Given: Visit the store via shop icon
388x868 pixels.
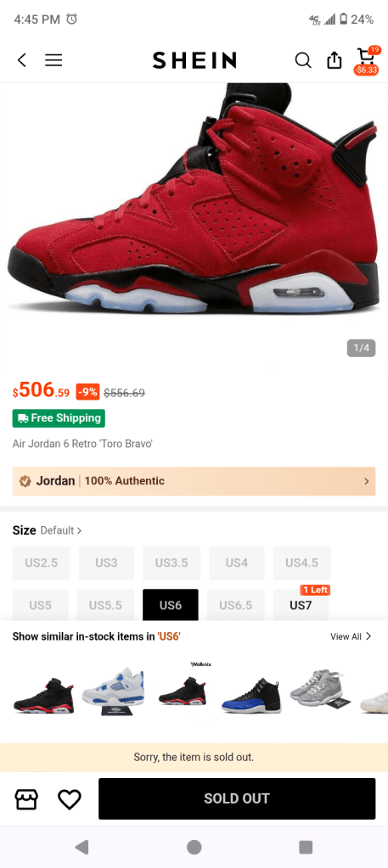Looking at the screenshot, I should coord(26,798).
